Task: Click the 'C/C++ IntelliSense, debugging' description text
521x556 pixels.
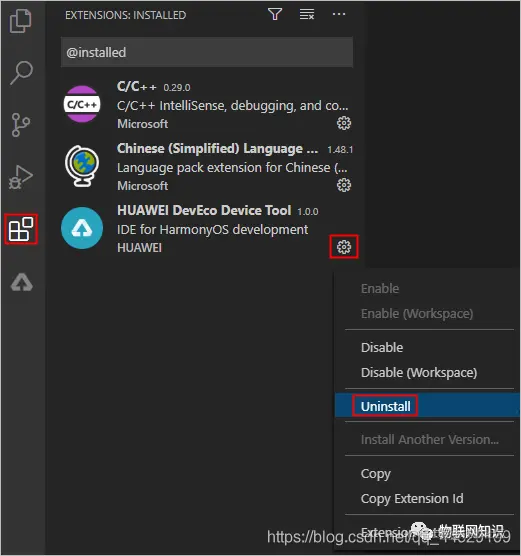Action: (233, 106)
